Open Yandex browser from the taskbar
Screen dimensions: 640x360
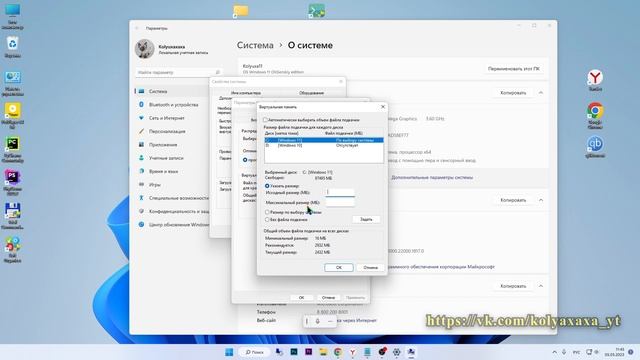[352, 352]
